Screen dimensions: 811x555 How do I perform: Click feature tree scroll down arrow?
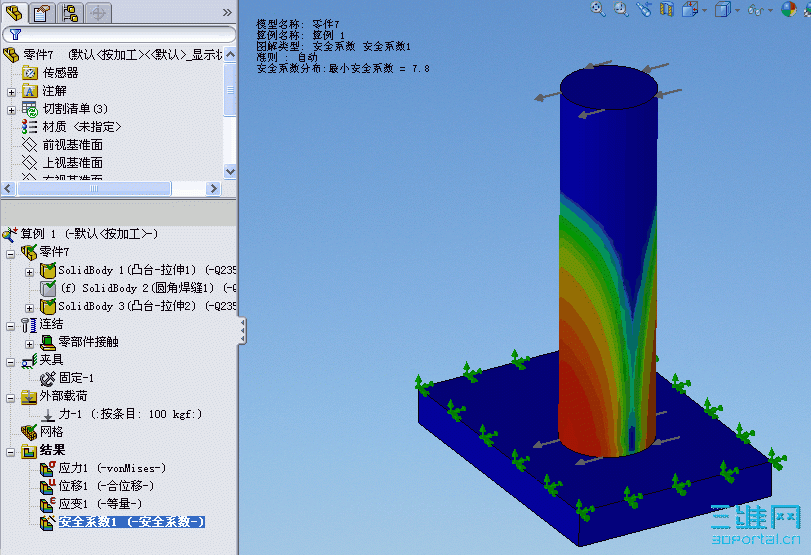pyautogui.click(x=230, y=171)
